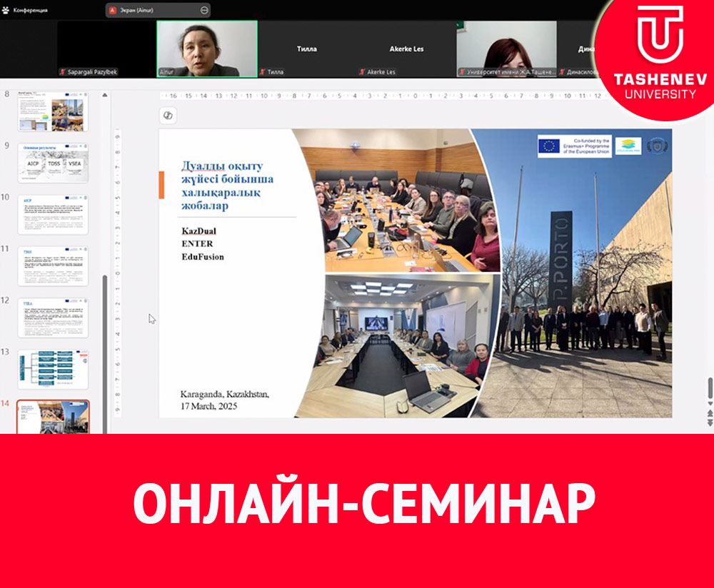Select the Конференция title label

pyautogui.click(x=31, y=10)
